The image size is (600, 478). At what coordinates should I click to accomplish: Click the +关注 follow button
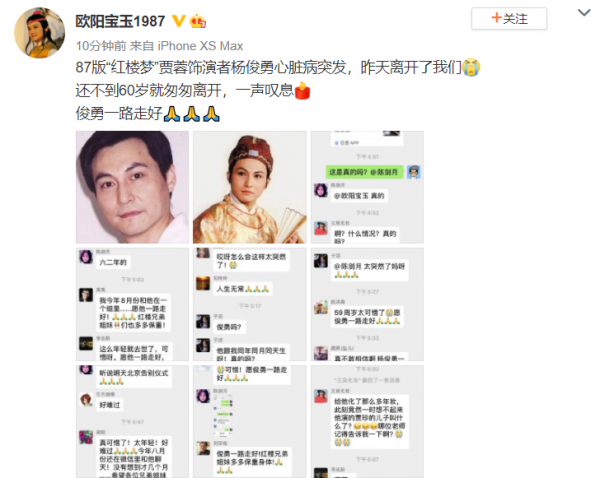pyautogui.click(x=509, y=18)
